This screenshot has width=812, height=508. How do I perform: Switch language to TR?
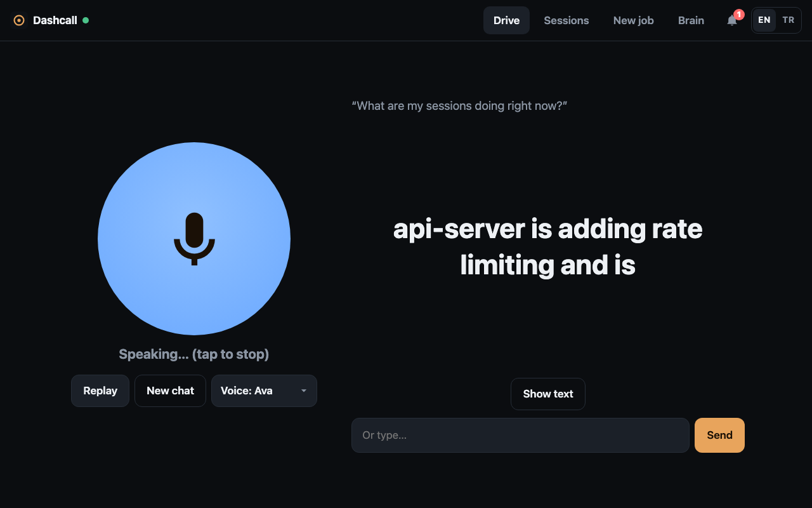(789, 20)
